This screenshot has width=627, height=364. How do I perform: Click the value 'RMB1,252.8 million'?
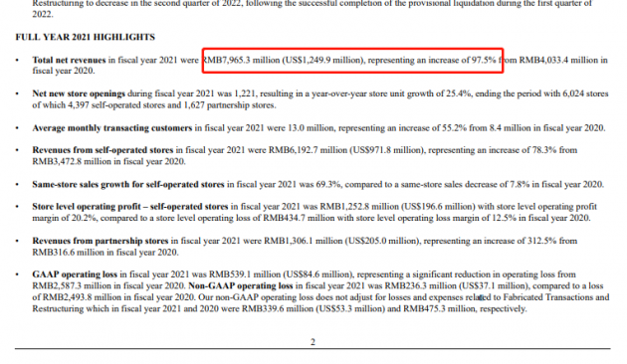tap(359, 207)
